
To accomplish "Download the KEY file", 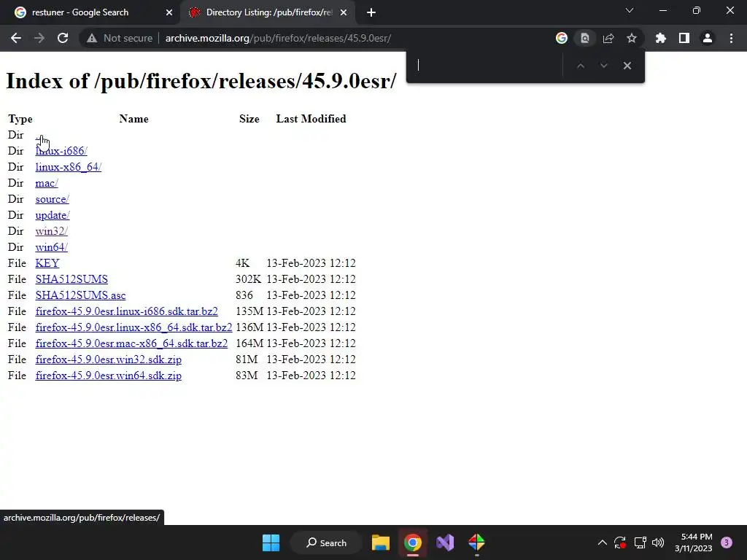I will click(47, 263).
